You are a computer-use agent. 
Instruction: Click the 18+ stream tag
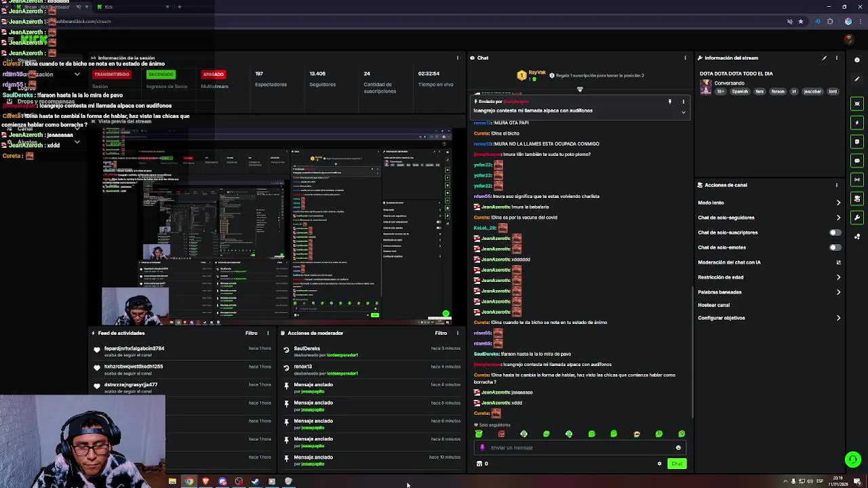[721, 91]
